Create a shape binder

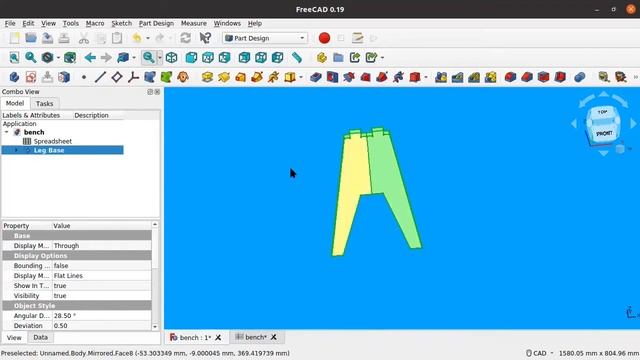point(150,77)
